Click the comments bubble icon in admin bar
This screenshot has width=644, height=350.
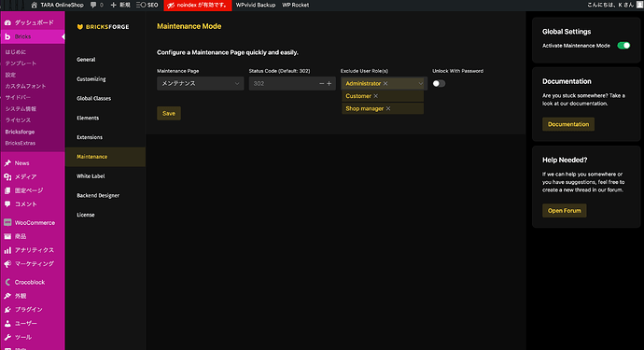pyautogui.click(x=93, y=5)
